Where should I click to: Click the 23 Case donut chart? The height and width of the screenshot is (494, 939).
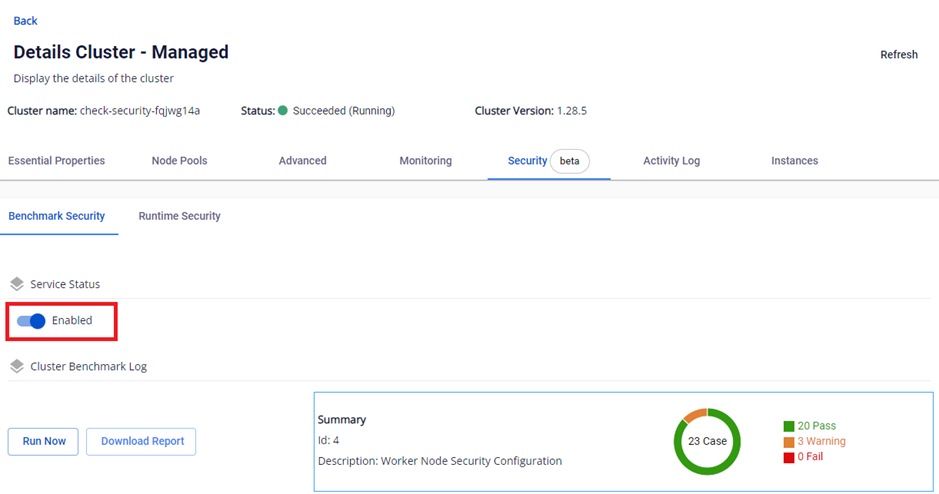[707, 441]
